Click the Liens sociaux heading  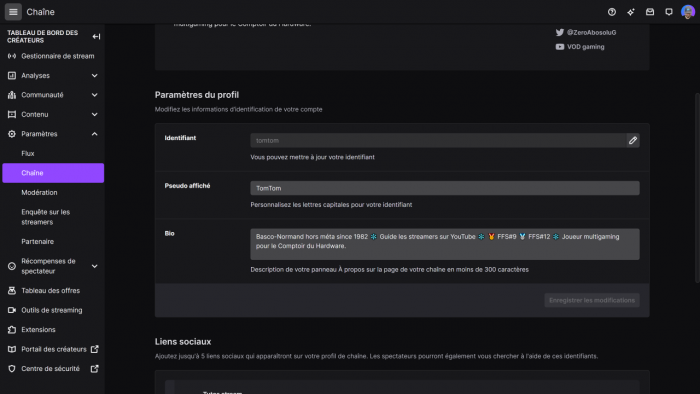tap(183, 341)
